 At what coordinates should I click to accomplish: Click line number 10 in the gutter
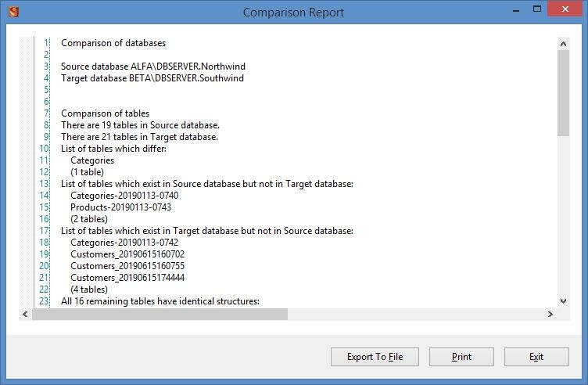pos(45,149)
